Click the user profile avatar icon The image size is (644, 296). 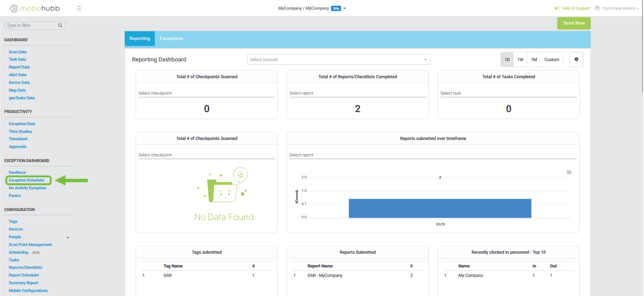pyautogui.click(x=597, y=8)
